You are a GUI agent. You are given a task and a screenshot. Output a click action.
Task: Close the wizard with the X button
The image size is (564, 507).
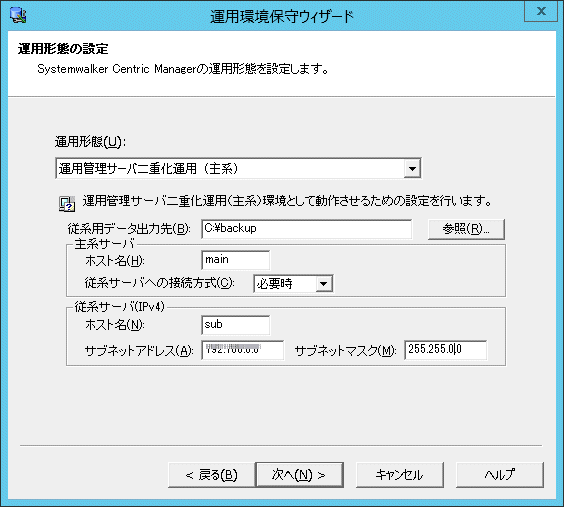(x=541, y=11)
